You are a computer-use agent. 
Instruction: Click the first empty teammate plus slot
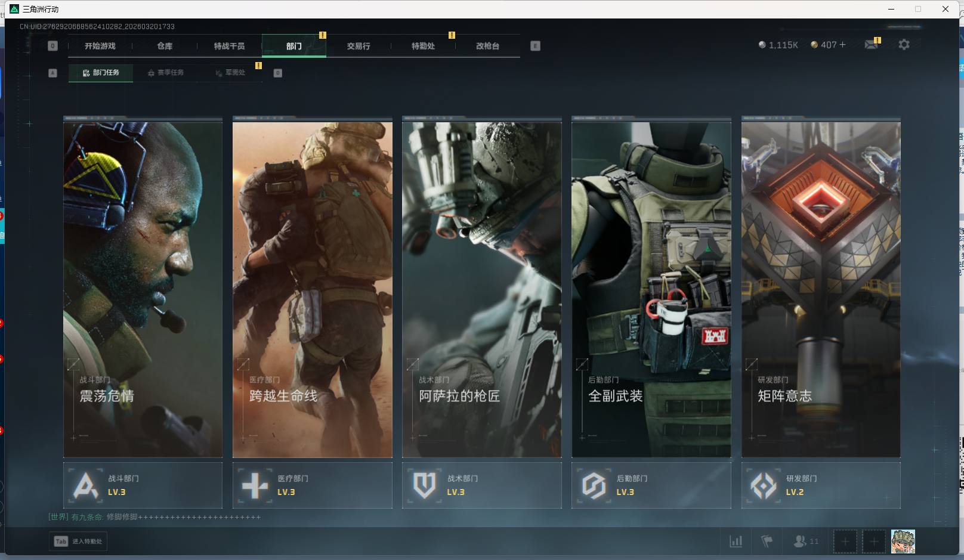point(845,542)
